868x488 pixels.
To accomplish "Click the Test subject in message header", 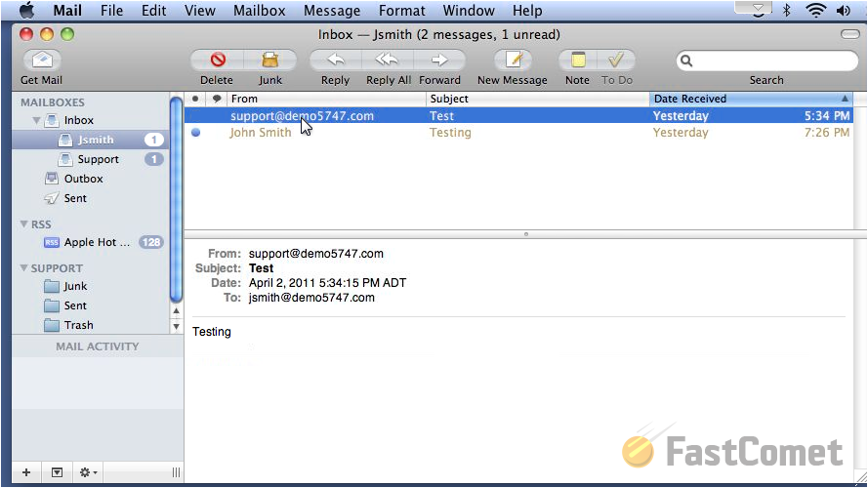I will (262, 268).
